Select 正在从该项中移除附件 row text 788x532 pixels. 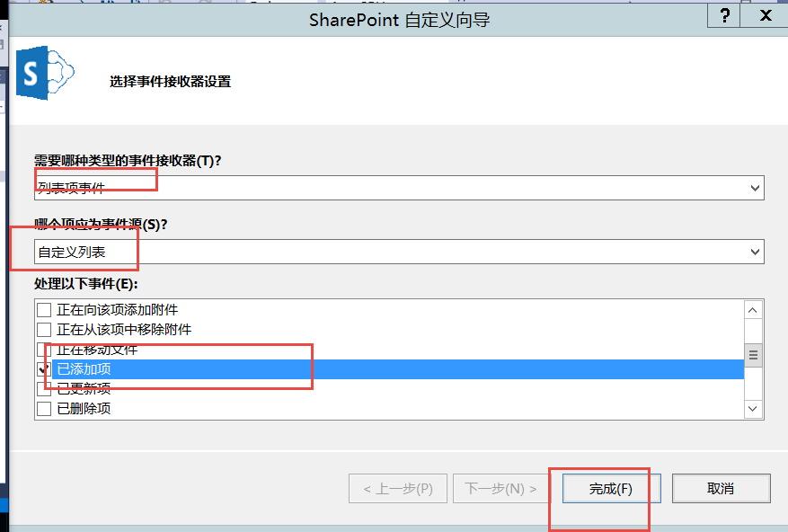(124, 330)
